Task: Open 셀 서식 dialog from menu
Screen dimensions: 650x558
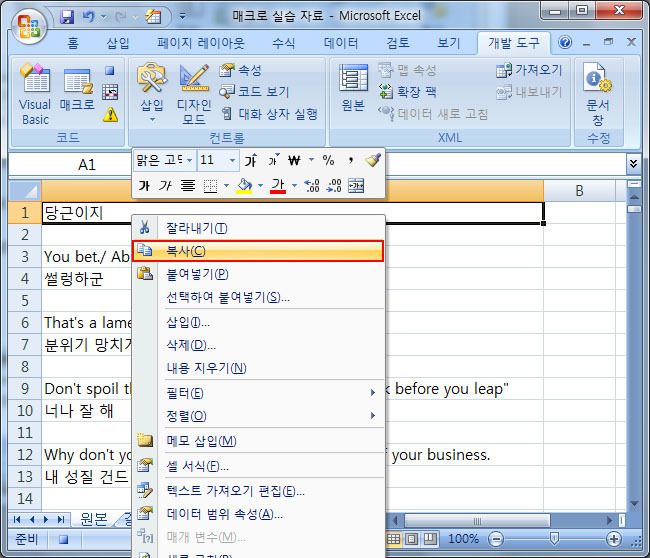Action: click(258, 466)
